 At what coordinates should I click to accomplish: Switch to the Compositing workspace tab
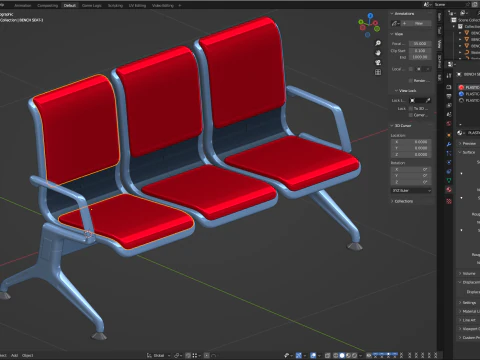pos(47,5)
